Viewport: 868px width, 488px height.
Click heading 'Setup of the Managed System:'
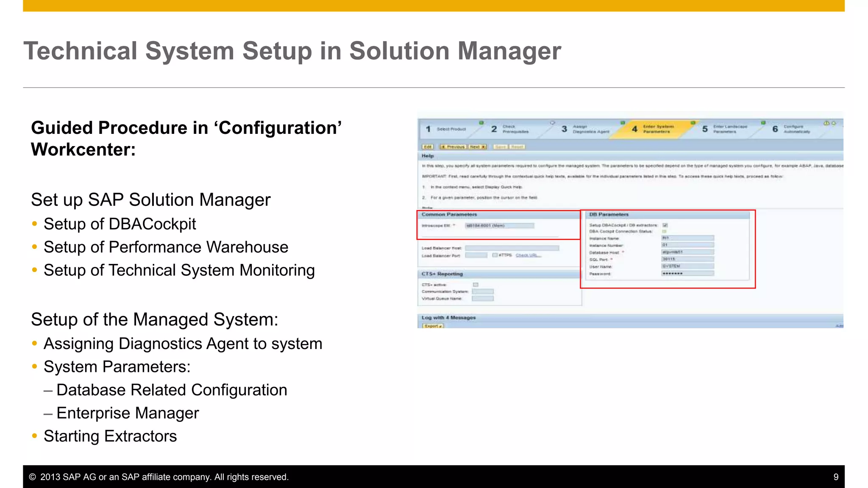pos(155,319)
